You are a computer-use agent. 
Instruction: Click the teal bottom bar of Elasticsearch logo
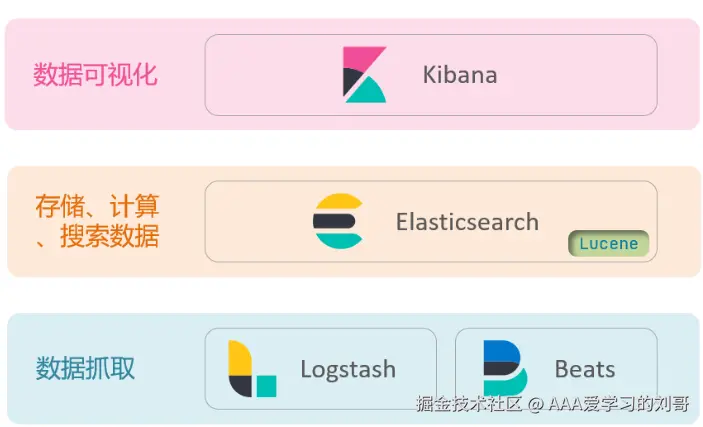[338, 240]
